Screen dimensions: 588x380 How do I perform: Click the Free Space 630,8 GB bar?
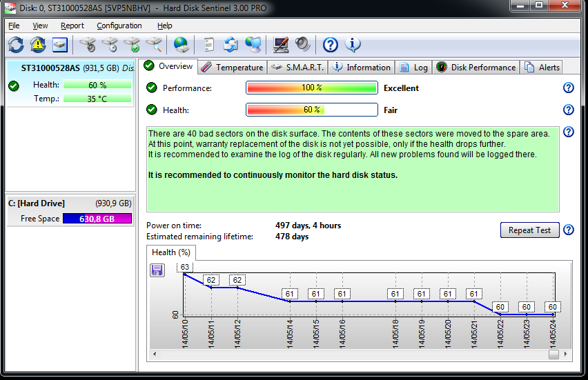pyautogui.click(x=97, y=219)
